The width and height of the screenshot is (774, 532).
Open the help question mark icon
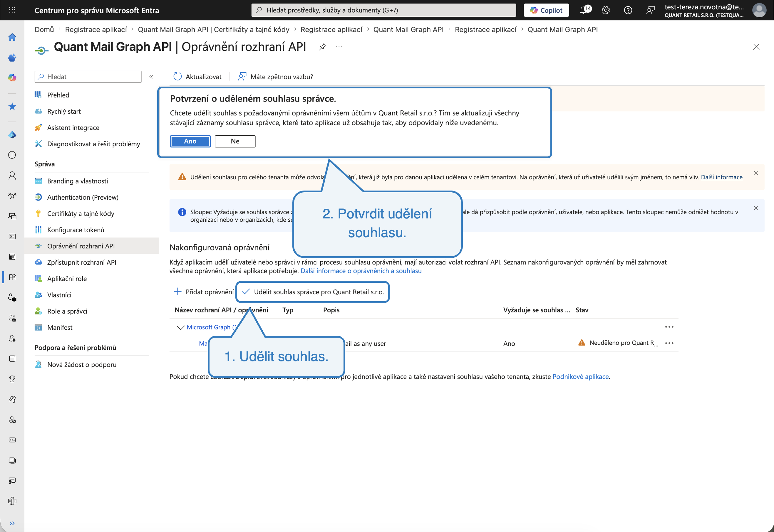click(628, 10)
